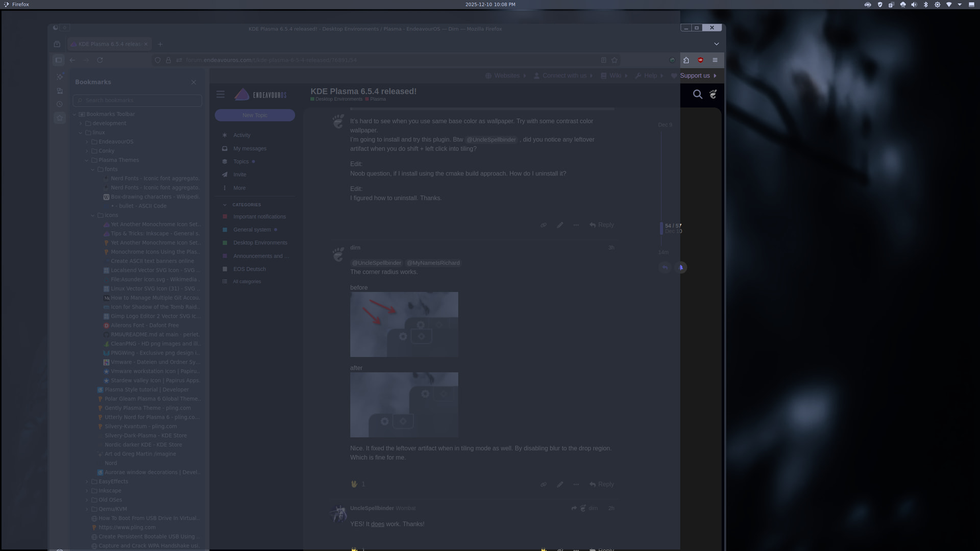Toggle the topic notification bell button
980x551 pixels.
[x=681, y=268]
